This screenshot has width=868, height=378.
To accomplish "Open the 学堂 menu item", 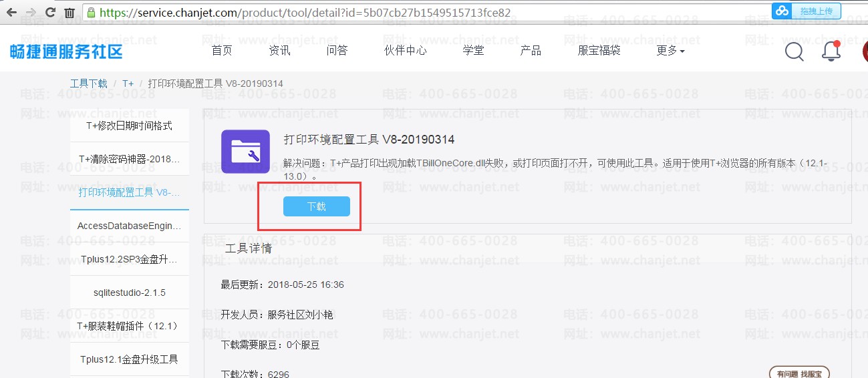I will [x=473, y=51].
